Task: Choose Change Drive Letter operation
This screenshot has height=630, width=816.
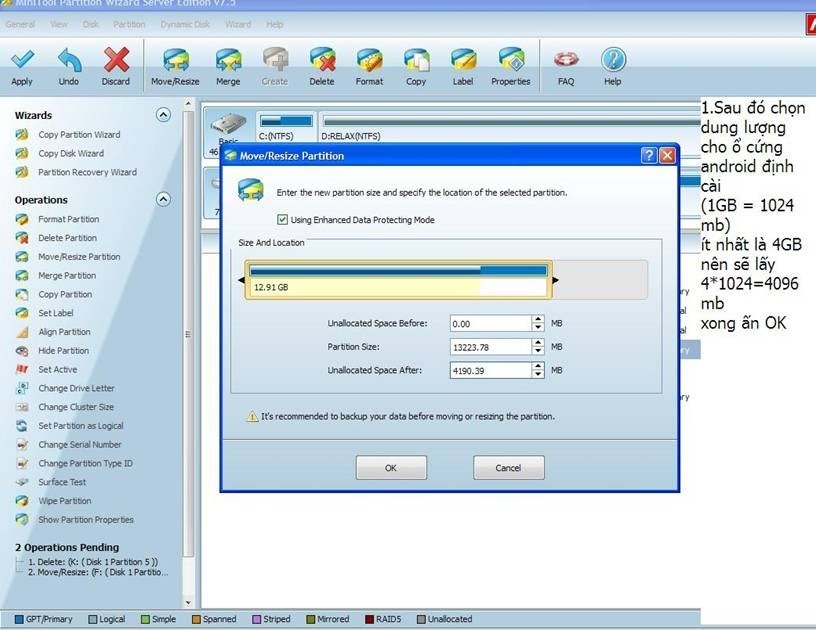Action: 76,388
